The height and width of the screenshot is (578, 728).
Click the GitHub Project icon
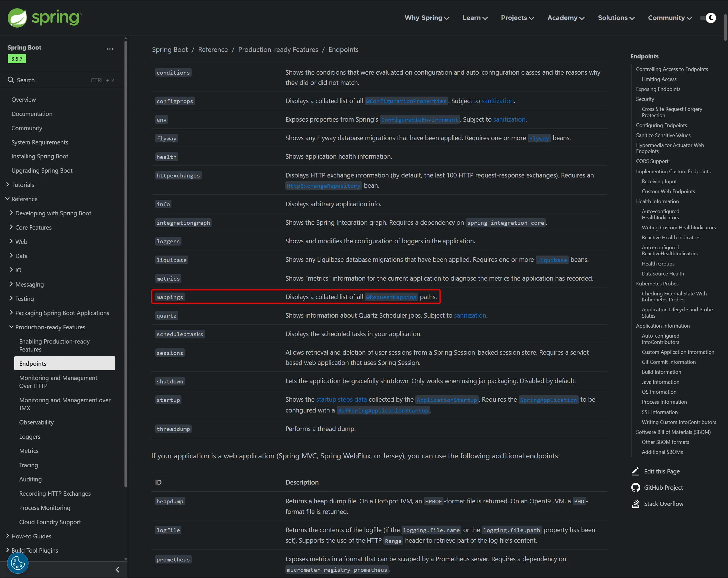coord(635,487)
